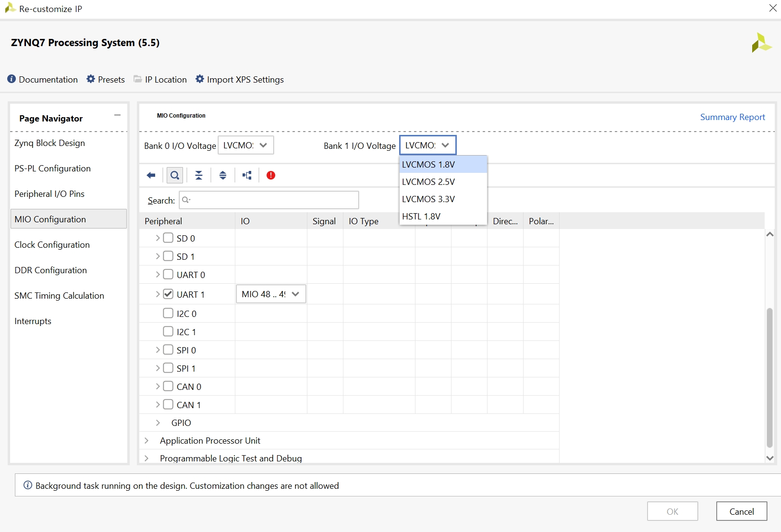Click the scrollbar up arrow
The width and height of the screenshot is (781, 532).
(769, 234)
